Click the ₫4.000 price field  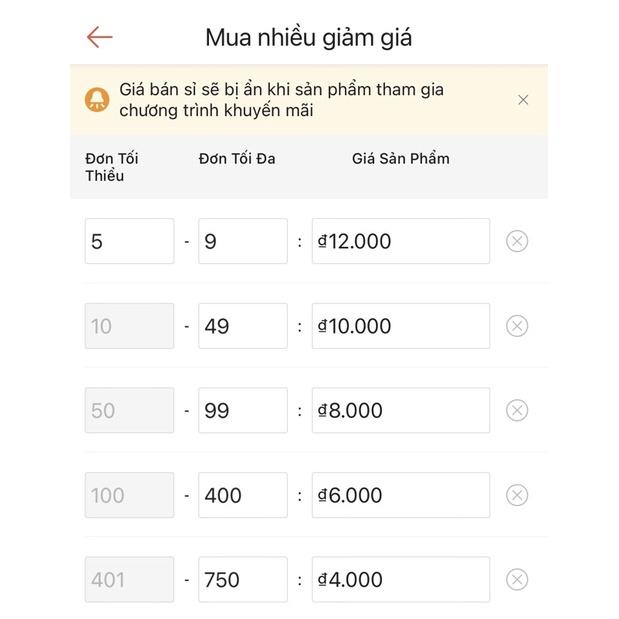click(400, 579)
